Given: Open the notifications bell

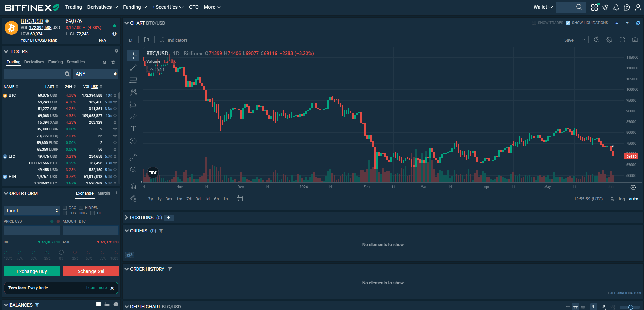Looking at the screenshot, I should [x=616, y=7].
